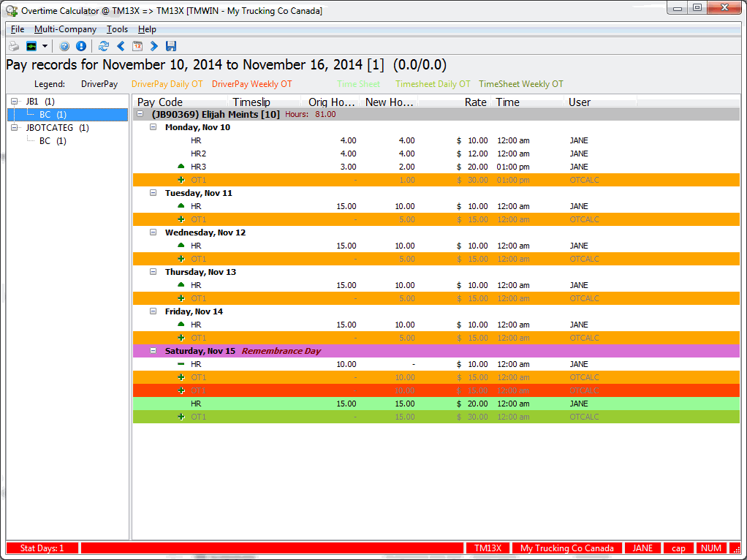The image size is (747, 560).
Task: Go to next pay period arrow
Action: [154, 46]
